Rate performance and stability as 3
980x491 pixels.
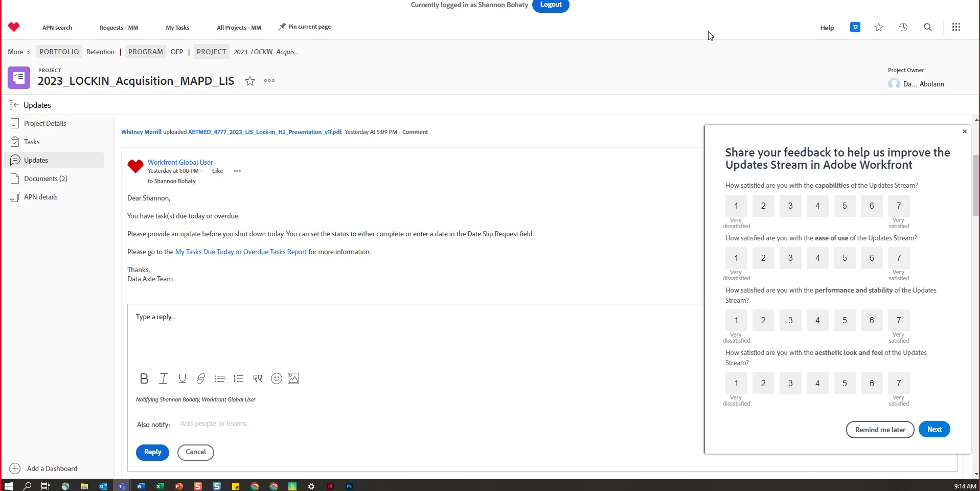tap(790, 320)
